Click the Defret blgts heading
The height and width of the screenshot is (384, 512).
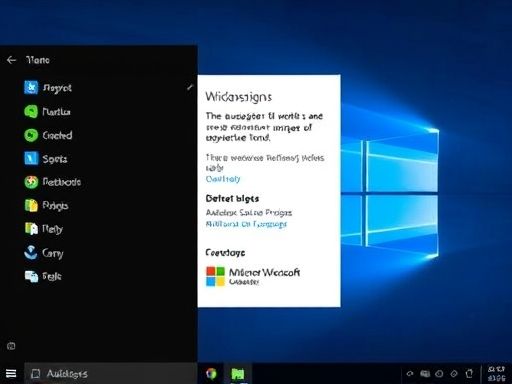click(232, 199)
